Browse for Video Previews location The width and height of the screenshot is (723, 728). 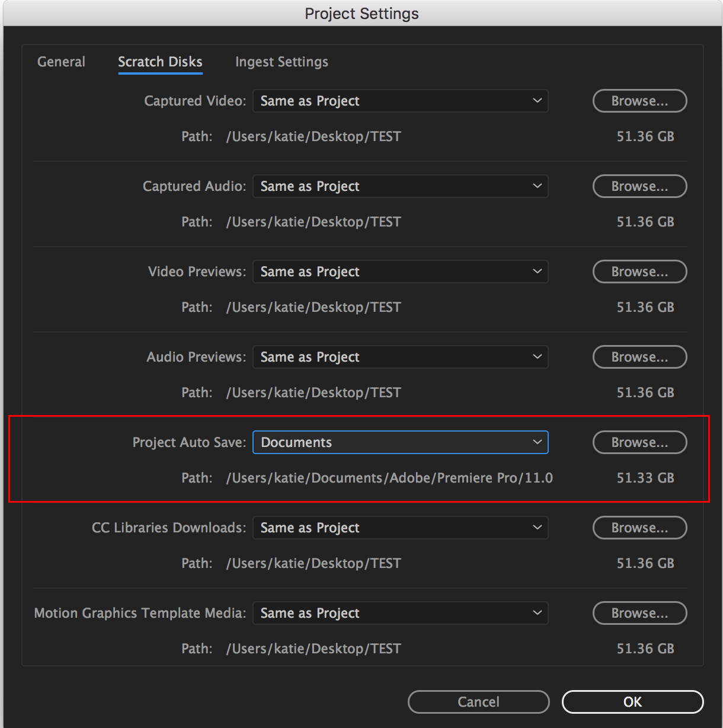tap(639, 272)
